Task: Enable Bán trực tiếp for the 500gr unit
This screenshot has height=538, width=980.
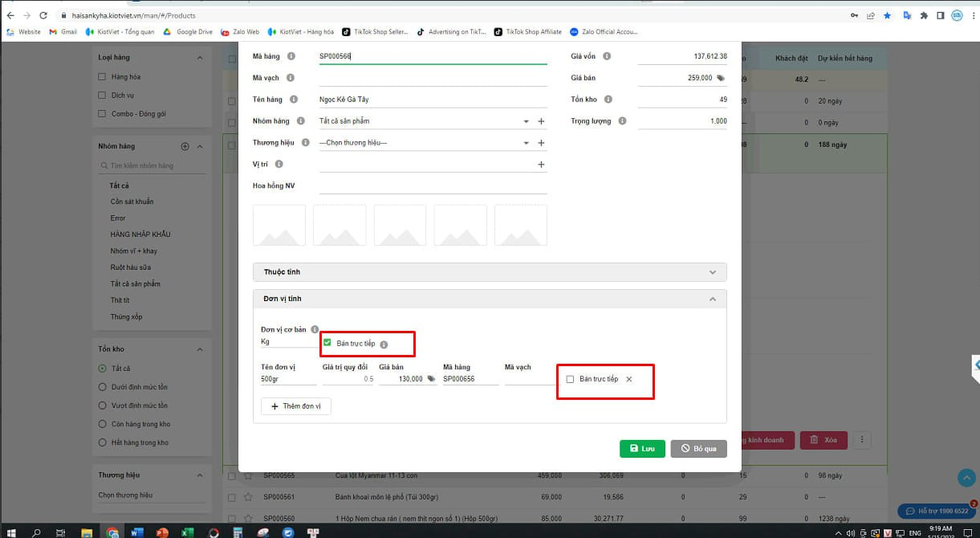Action: click(x=570, y=379)
